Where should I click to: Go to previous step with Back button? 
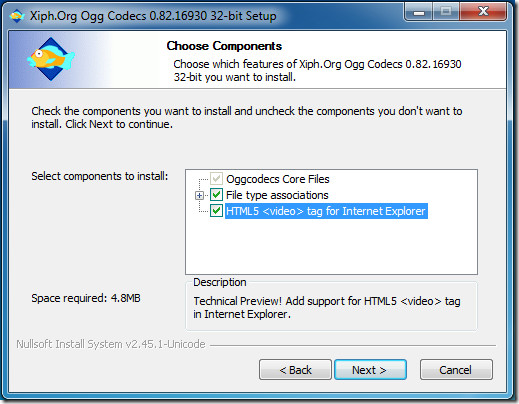point(295,370)
